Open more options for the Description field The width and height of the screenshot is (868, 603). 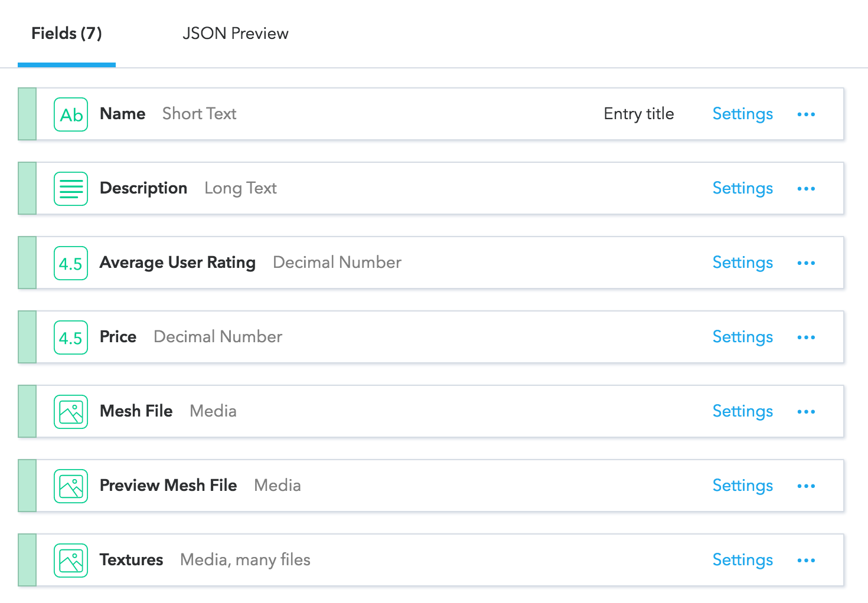click(806, 189)
